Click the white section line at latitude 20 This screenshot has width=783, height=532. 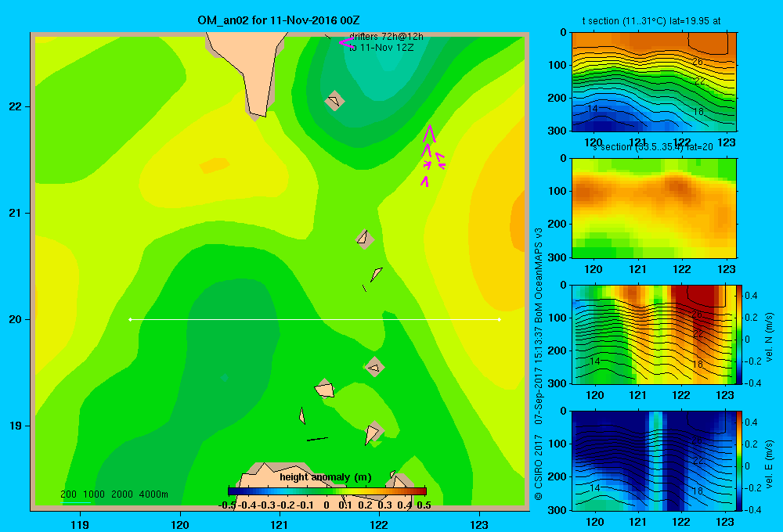point(315,319)
